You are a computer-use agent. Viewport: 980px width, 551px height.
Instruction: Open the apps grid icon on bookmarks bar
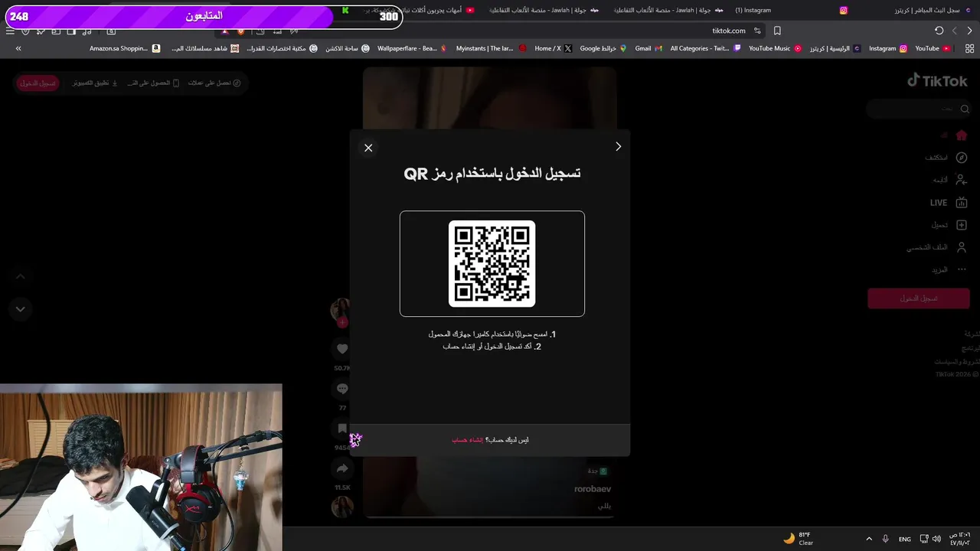(x=969, y=48)
